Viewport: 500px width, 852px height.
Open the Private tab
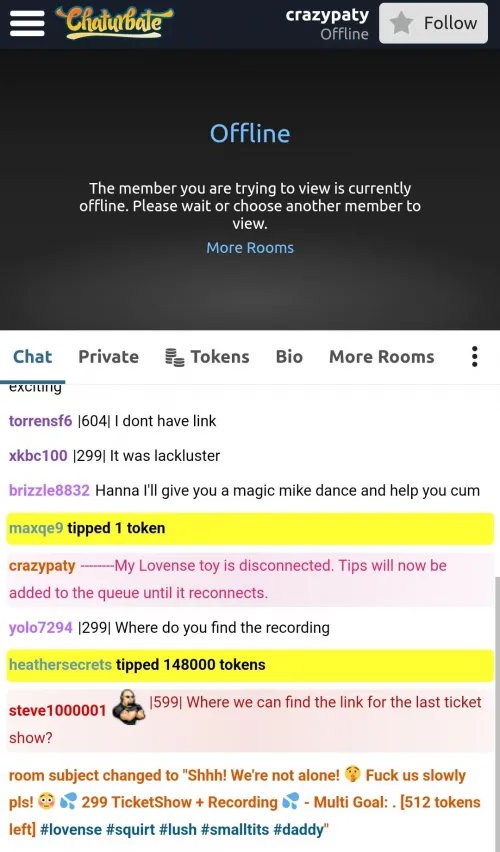coord(108,357)
